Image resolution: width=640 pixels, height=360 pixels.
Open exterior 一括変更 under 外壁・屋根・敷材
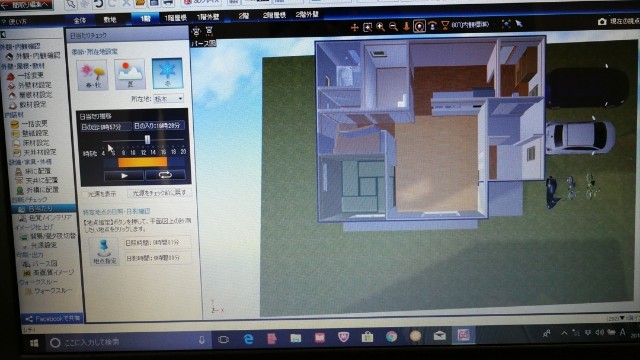(x=26, y=76)
